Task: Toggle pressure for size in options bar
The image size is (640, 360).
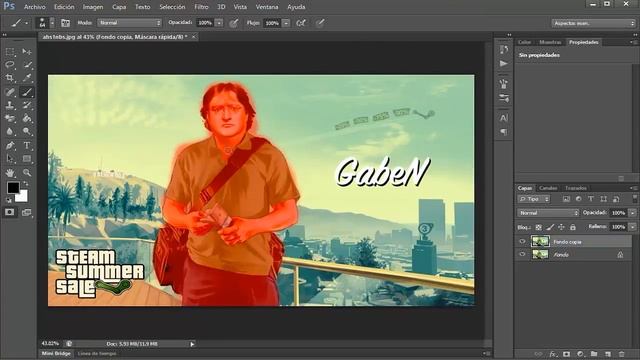Action: coord(320,23)
